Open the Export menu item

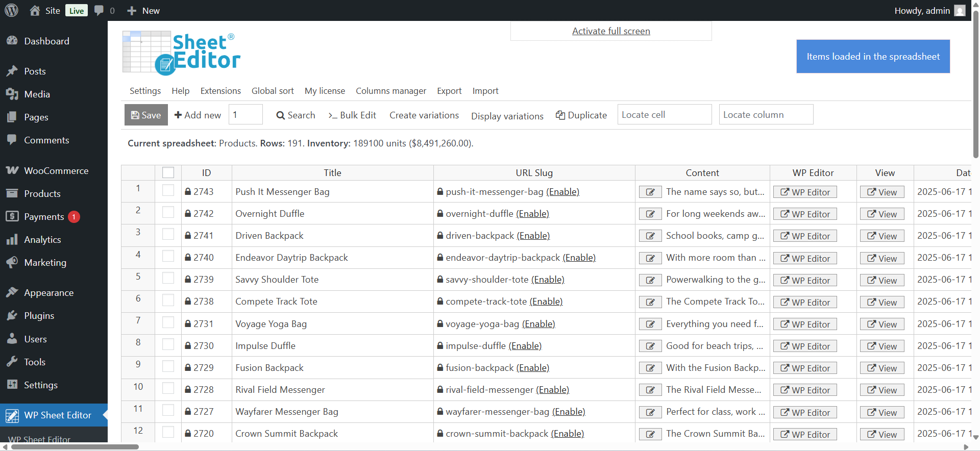[x=449, y=91]
